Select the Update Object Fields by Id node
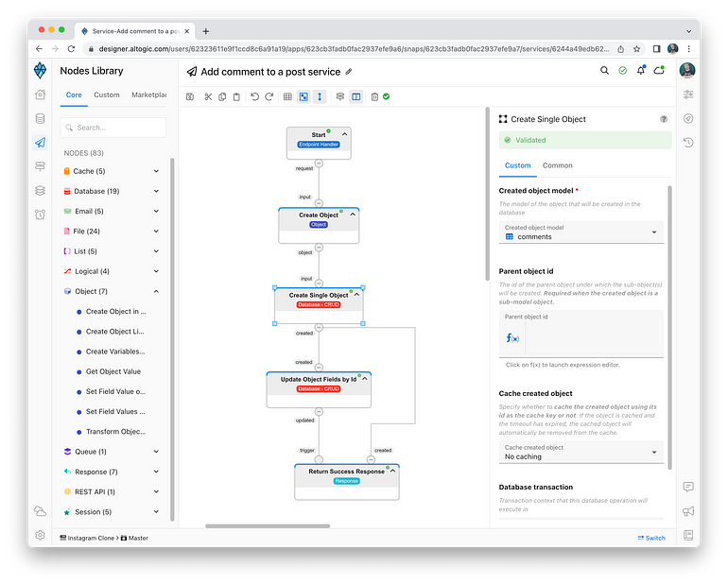This screenshot has width=728, height=584. [x=319, y=389]
